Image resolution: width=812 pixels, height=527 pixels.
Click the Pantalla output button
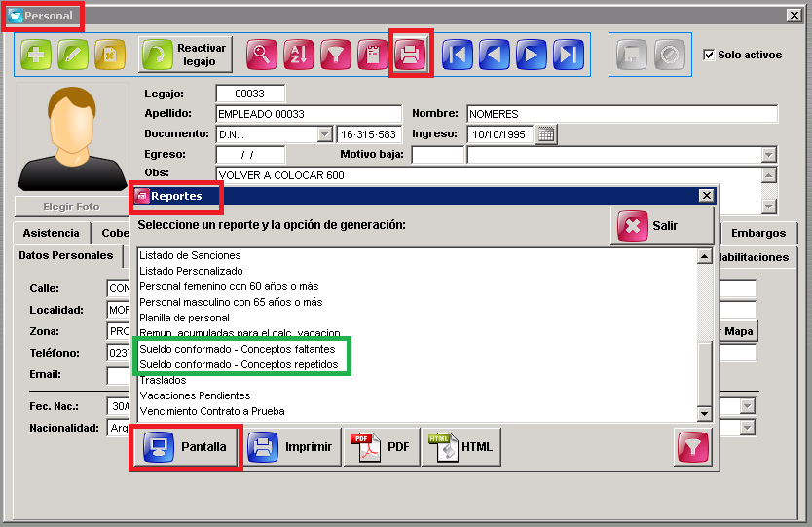pyautogui.click(x=186, y=447)
